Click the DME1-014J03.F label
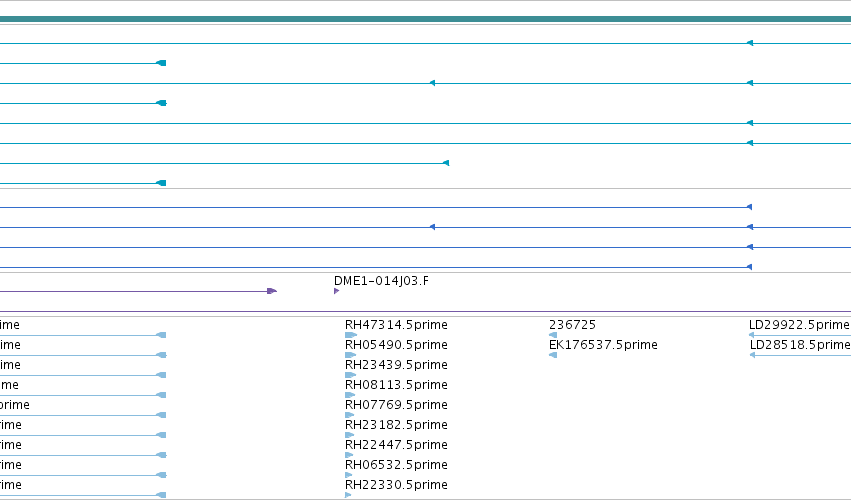851x500 pixels. point(381,281)
